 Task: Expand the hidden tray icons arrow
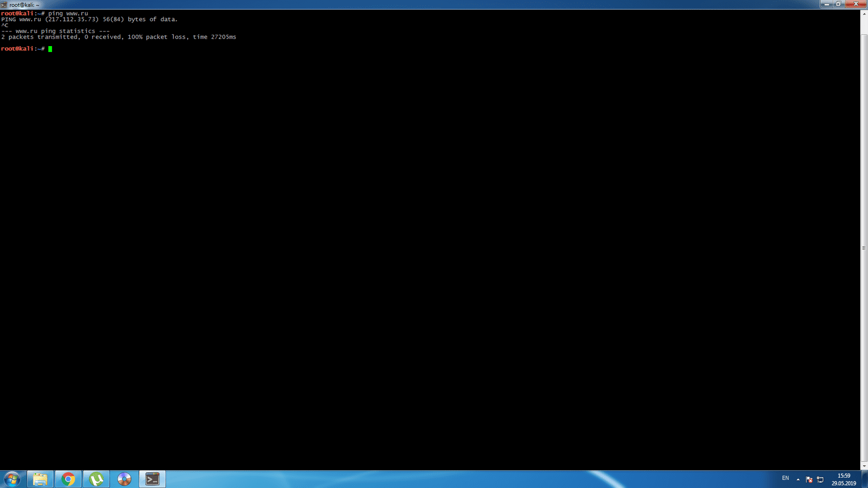798,479
